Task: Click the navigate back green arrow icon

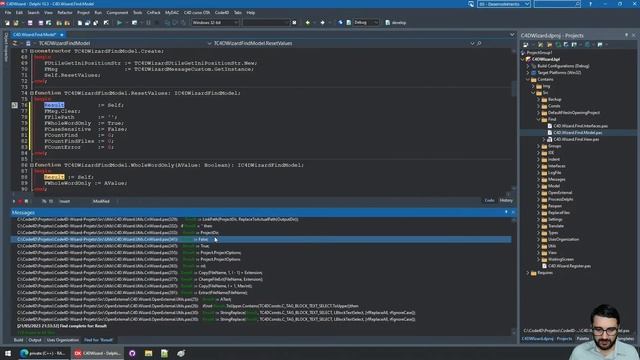Action: tap(308, 23)
